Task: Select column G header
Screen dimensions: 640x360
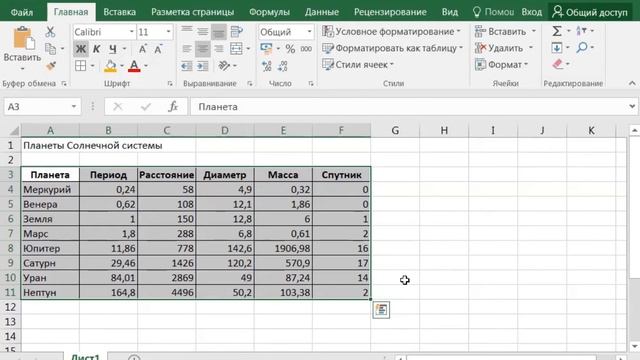Action: coord(395,131)
